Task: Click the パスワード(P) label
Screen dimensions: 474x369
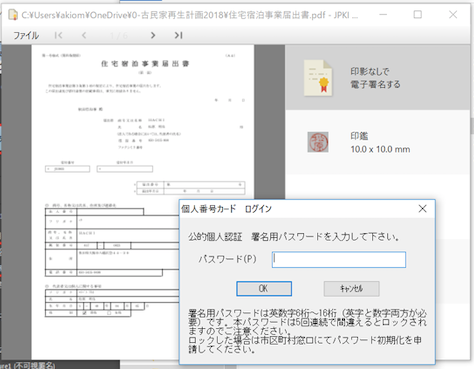Action: click(x=228, y=259)
